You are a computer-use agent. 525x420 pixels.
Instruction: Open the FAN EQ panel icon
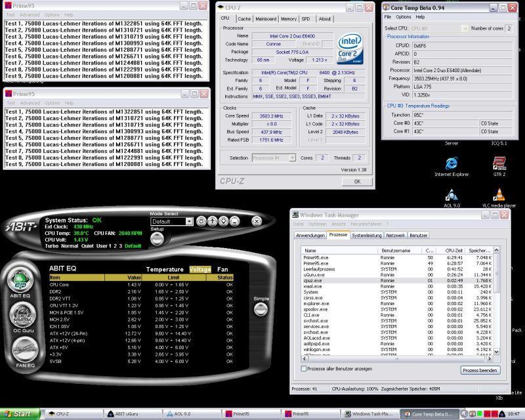25,349
